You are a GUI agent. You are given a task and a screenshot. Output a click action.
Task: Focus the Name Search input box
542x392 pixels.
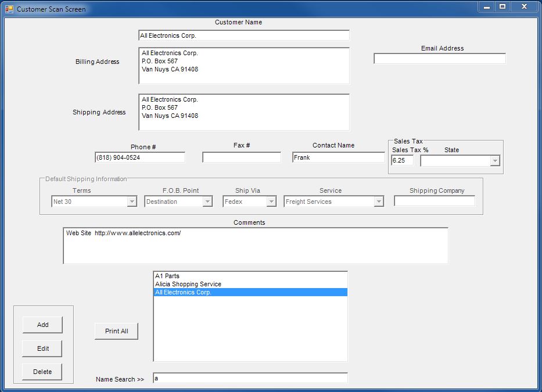tap(250, 378)
